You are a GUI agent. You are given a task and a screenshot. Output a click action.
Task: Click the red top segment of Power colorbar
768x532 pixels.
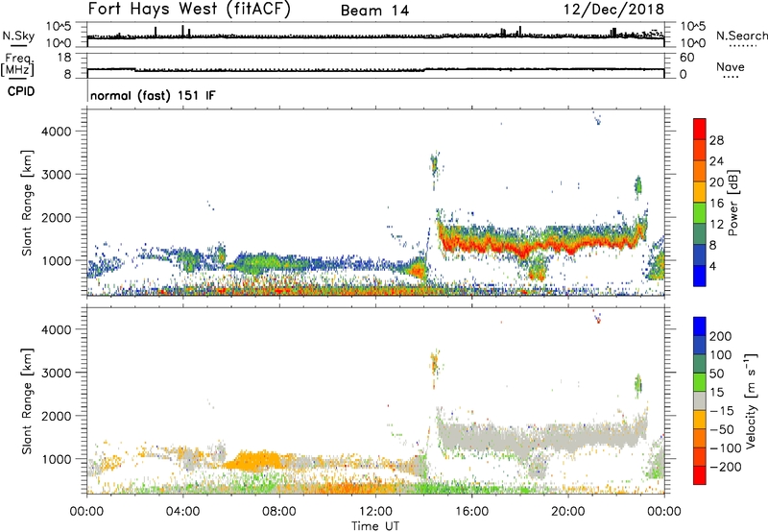(700, 130)
